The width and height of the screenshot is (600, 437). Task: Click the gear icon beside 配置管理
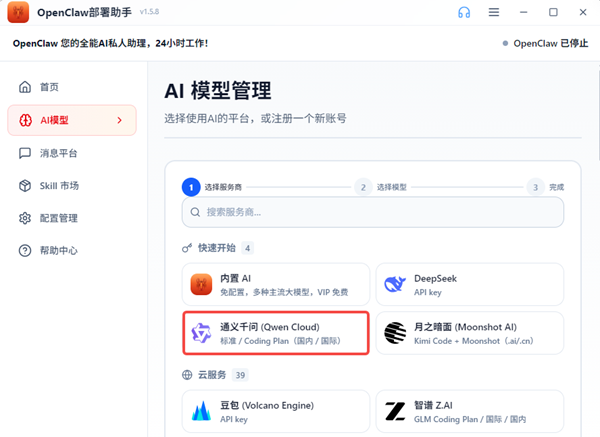tap(25, 218)
